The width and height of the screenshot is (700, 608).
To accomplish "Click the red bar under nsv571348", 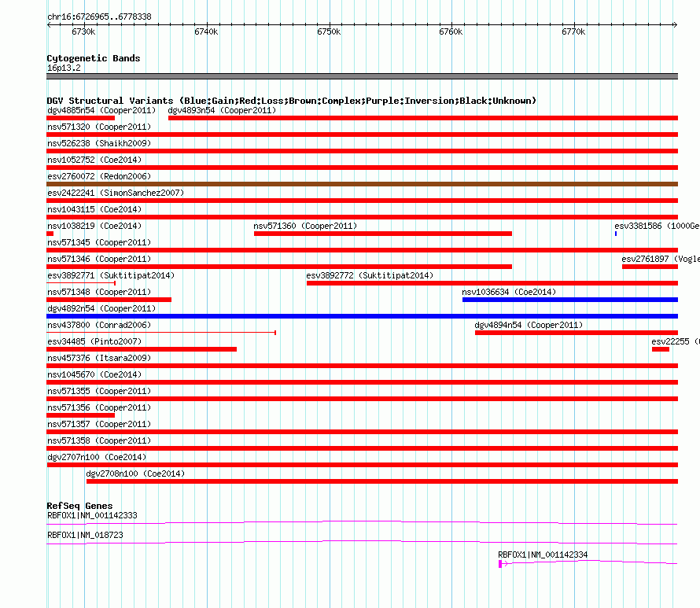I will coord(109,300).
